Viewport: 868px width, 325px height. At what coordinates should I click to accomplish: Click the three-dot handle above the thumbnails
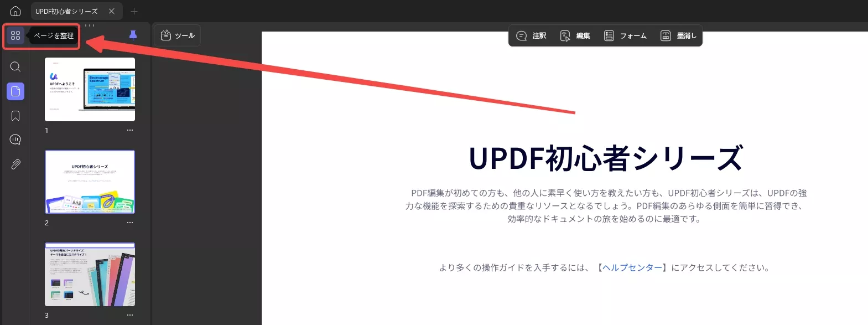[90, 25]
